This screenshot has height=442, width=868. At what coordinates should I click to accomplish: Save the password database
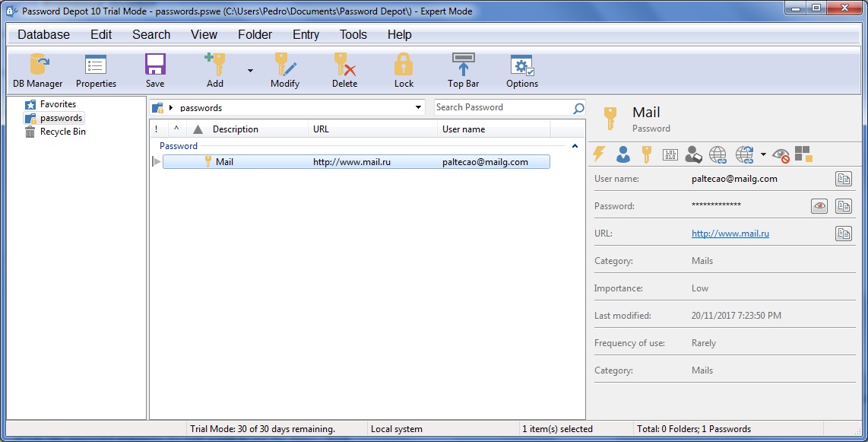(154, 69)
